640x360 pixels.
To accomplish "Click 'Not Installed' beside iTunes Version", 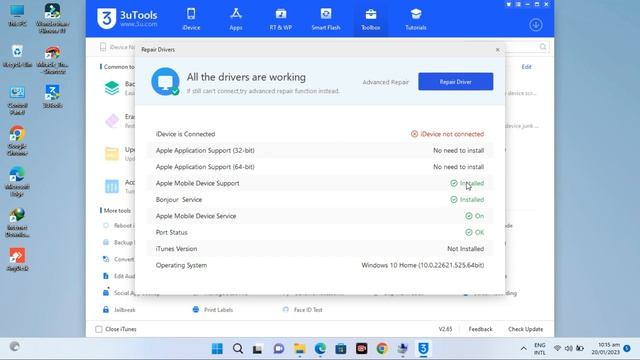I will [x=465, y=249].
